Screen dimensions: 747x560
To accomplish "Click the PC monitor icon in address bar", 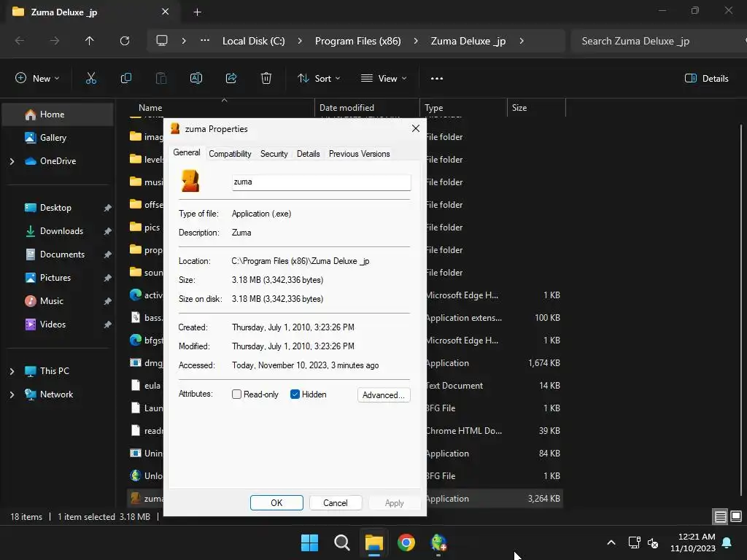I will pyautogui.click(x=162, y=41).
